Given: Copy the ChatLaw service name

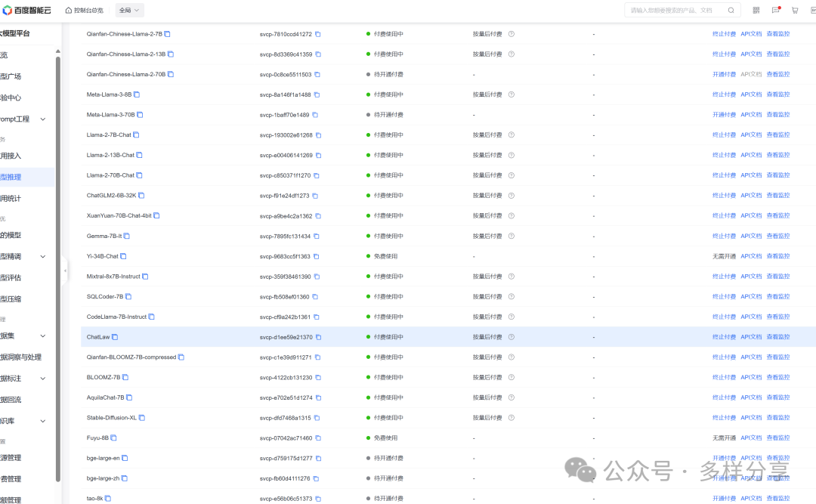Looking at the screenshot, I should point(116,337).
